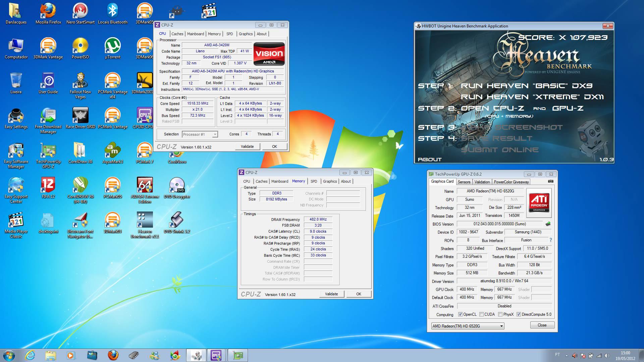Open the Race Driver GRID icon
The image size is (644, 362).
(80, 118)
